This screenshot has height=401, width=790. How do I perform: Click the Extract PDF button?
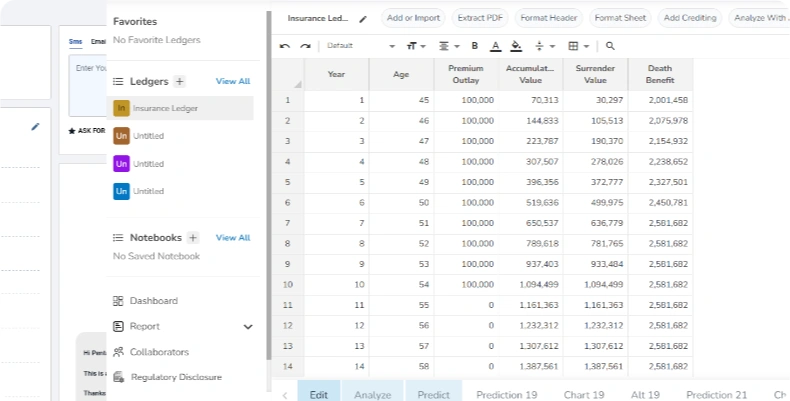(x=480, y=18)
